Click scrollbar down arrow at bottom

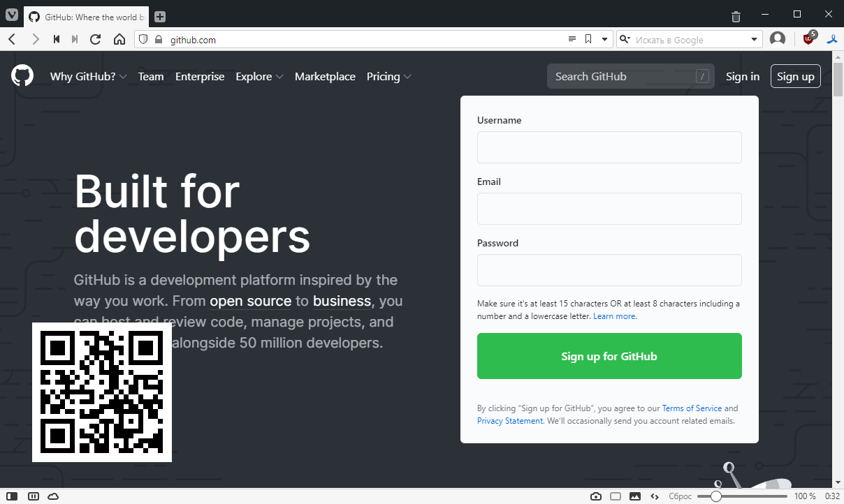pyautogui.click(x=838, y=482)
